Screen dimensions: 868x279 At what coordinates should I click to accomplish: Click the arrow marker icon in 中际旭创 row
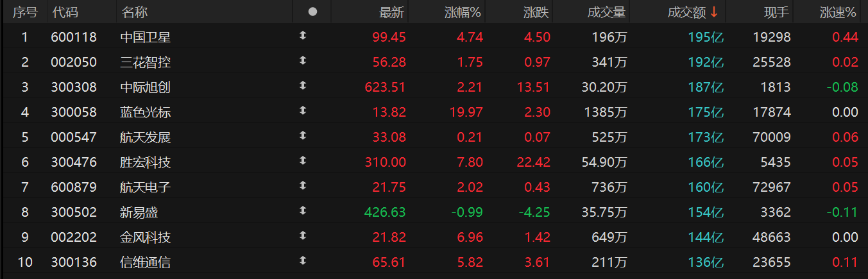point(303,87)
